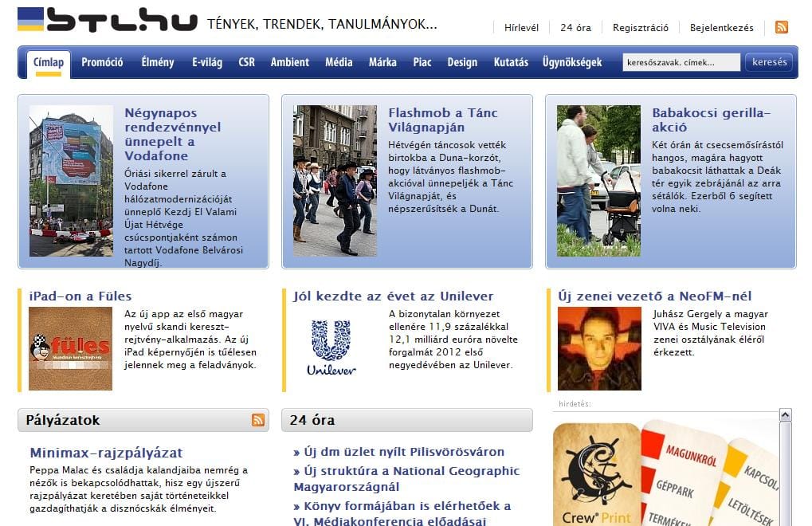Open the Piac menu item
The width and height of the screenshot is (812, 526).
click(x=422, y=62)
